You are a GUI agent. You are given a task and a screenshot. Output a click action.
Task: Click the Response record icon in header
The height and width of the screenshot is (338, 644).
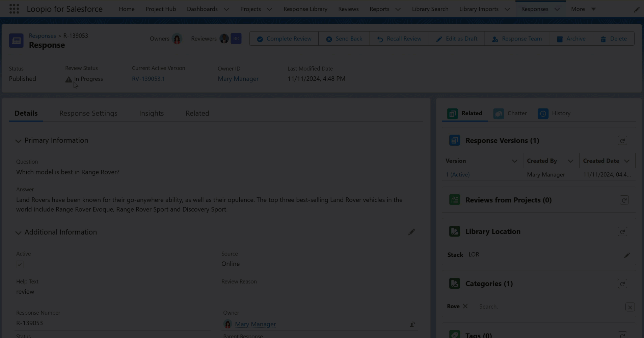coord(16,41)
